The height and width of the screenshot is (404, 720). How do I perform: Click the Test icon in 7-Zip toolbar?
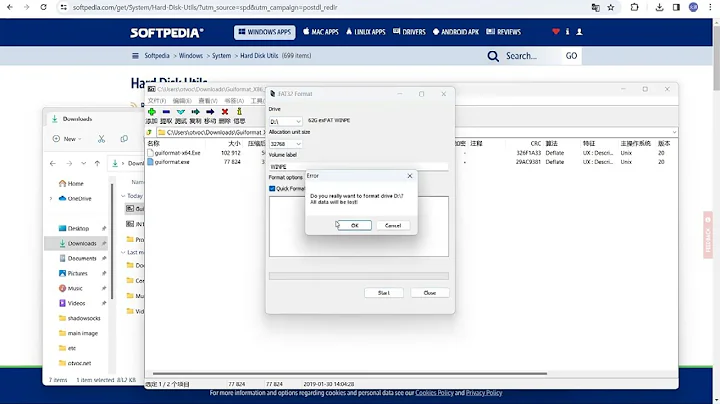tap(181, 112)
